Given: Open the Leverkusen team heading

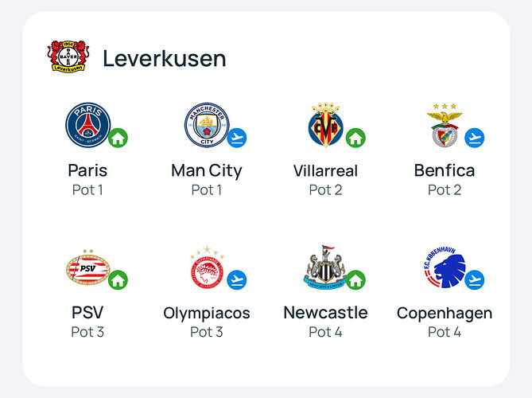Looking at the screenshot, I should (165, 59).
